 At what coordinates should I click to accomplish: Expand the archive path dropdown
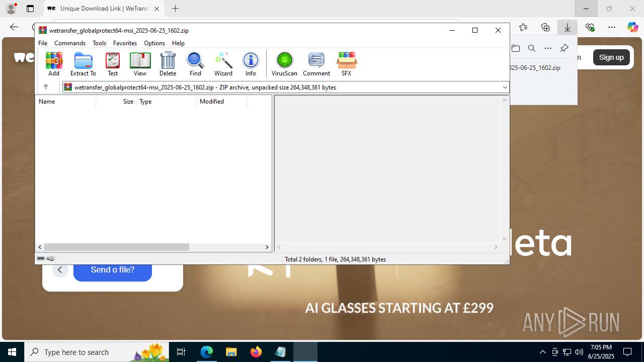[x=505, y=87]
